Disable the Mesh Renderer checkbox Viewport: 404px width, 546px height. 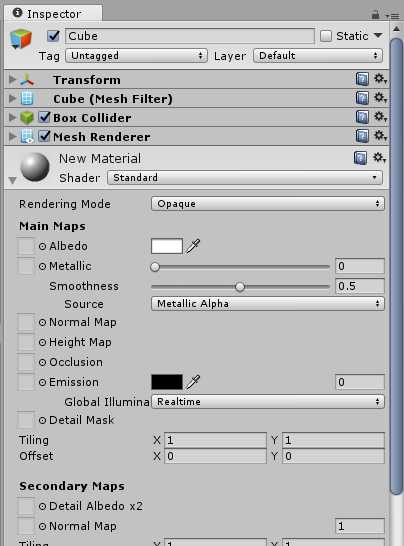pos(44,136)
